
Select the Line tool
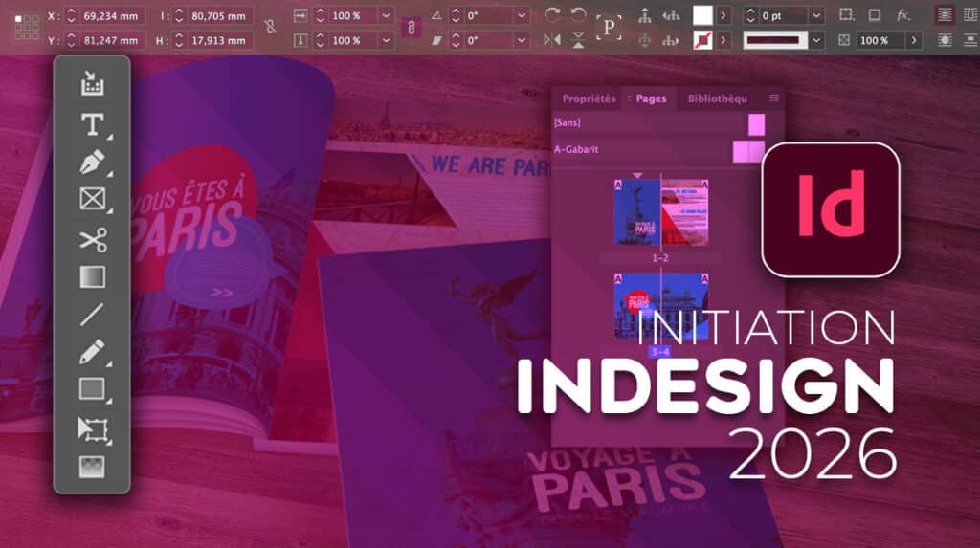coord(92,315)
